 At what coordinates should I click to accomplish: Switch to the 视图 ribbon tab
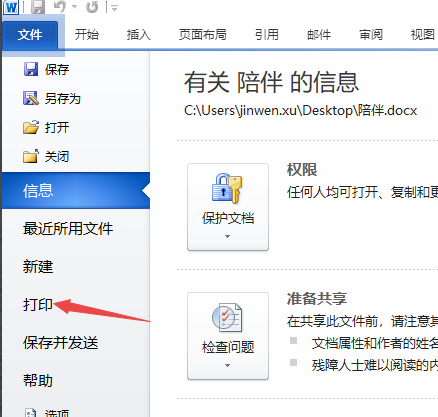point(423,35)
